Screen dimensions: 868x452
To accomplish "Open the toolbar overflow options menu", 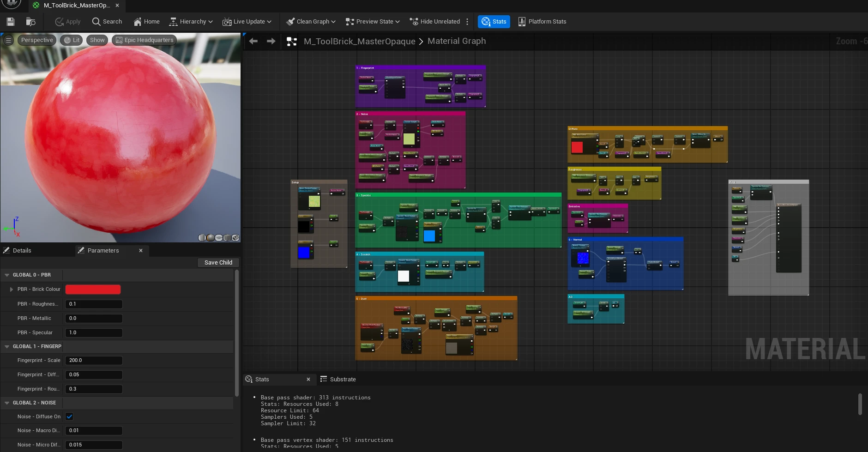I will 467,21.
